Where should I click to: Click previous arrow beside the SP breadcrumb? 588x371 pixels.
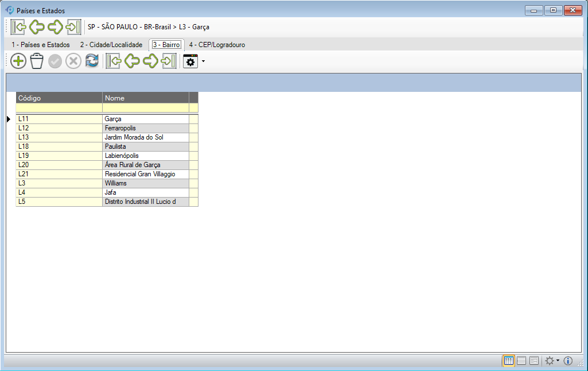[37, 26]
